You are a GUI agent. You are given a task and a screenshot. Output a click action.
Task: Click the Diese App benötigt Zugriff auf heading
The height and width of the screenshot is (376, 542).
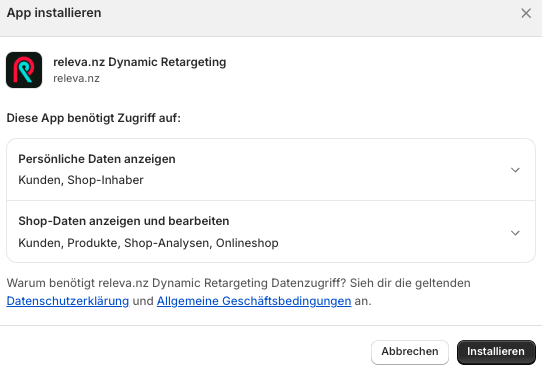point(94,118)
